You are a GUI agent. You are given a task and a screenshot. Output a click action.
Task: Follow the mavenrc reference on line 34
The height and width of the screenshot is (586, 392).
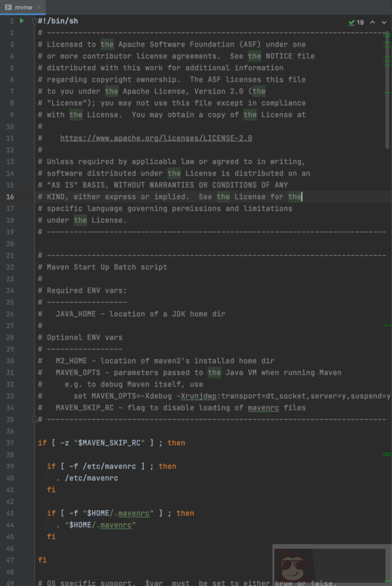(263, 407)
